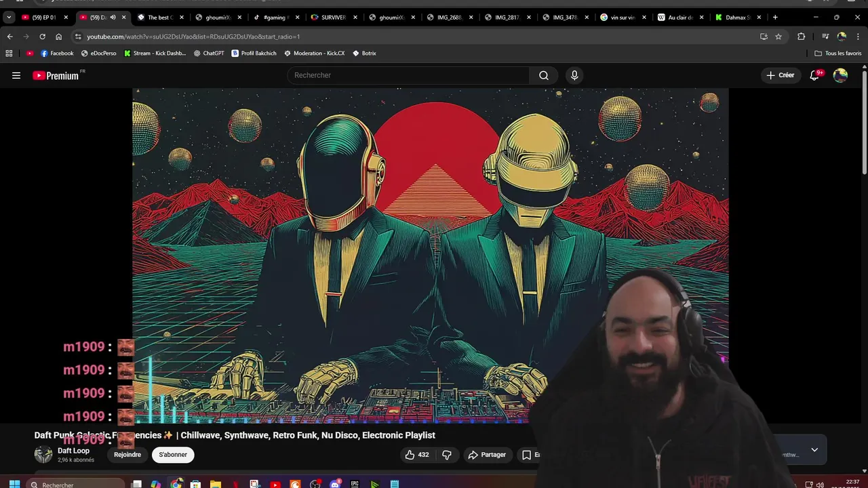This screenshot has width=868, height=488.
Task: Open a new browser tab
Action: click(775, 17)
